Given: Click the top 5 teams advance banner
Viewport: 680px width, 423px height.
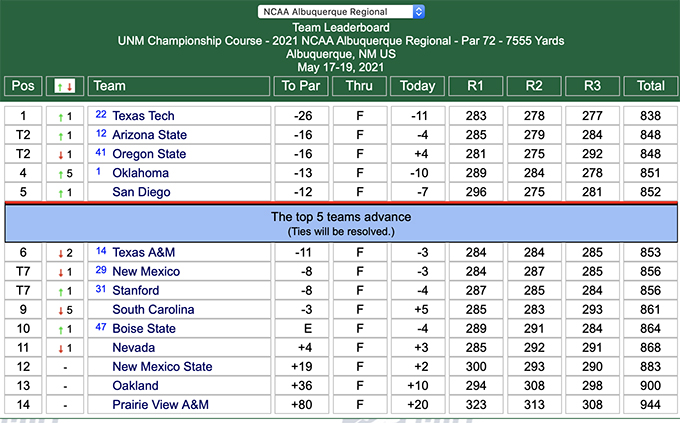Looking at the screenshot, I should click(x=341, y=223).
